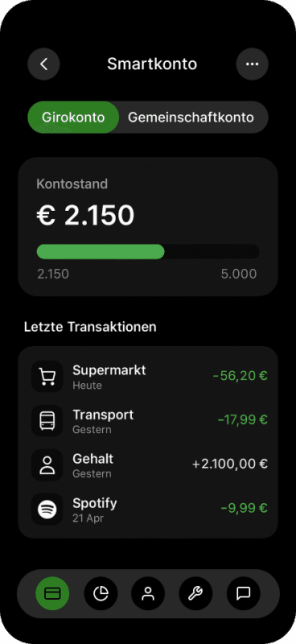Image resolution: width=296 pixels, height=644 pixels.
Task: Tap the Spotify logo icon
Action: 47,510
